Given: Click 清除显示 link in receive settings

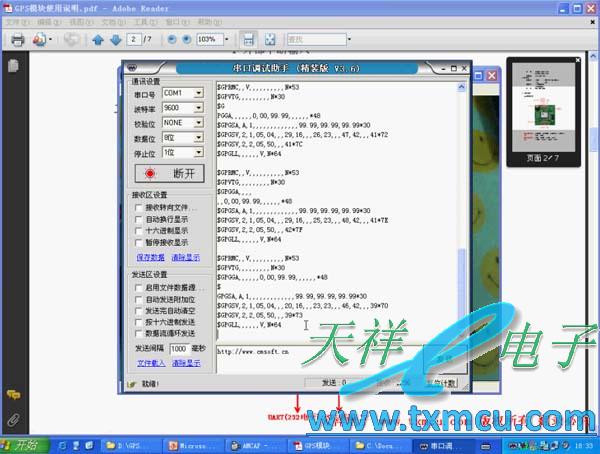Looking at the screenshot, I should coord(186,258).
